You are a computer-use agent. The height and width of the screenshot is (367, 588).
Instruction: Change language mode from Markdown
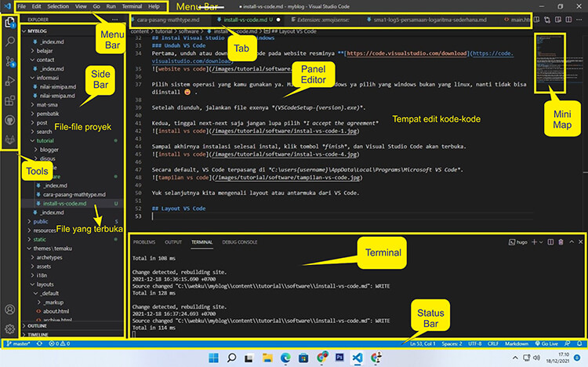pos(517,343)
